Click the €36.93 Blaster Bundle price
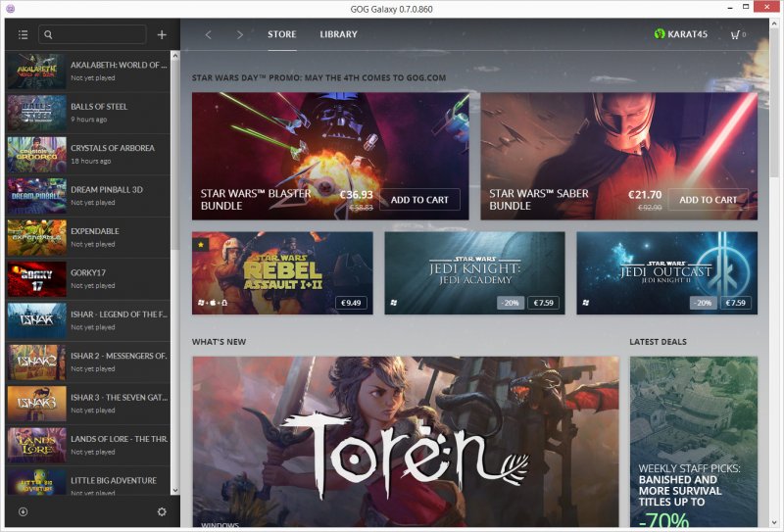 [357, 195]
